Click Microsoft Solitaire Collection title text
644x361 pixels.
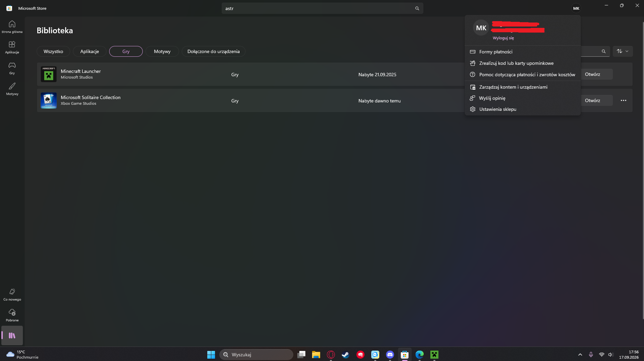point(90,97)
